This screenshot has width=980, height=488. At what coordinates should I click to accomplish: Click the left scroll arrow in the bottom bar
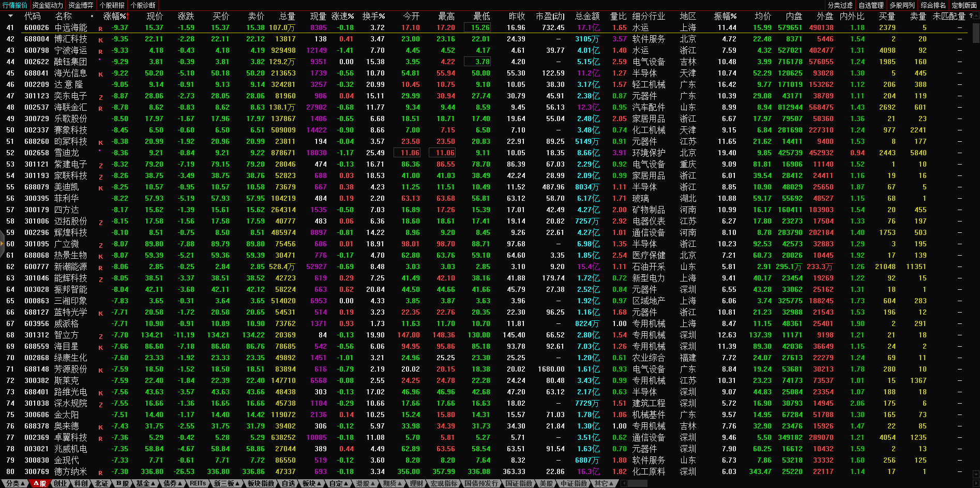[x=624, y=483]
